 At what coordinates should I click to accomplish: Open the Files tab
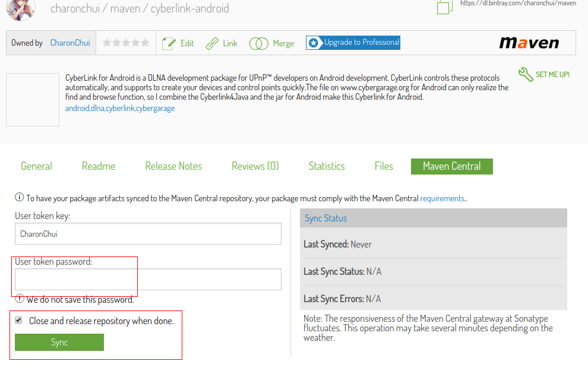click(384, 166)
